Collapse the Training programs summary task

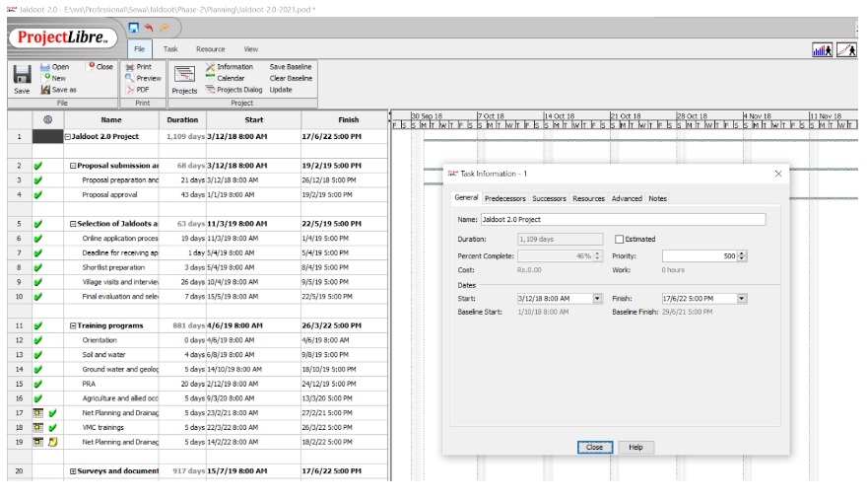tap(73, 326)
